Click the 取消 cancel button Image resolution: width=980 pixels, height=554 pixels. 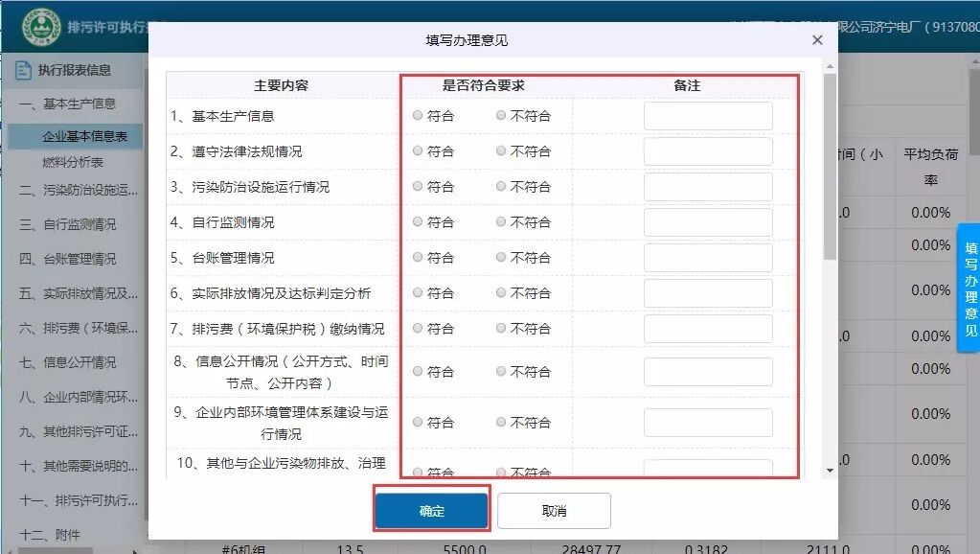click(x=554, y=511)
